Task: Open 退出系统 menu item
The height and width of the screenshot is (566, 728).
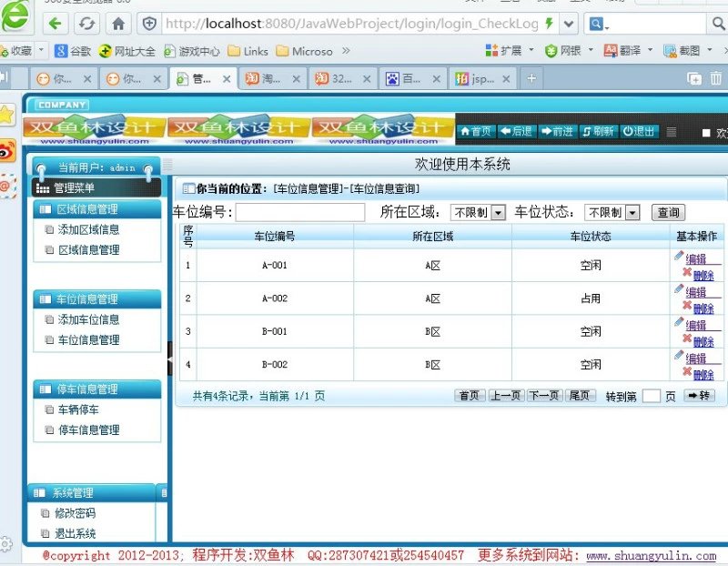Action: (x=75, y=533)
